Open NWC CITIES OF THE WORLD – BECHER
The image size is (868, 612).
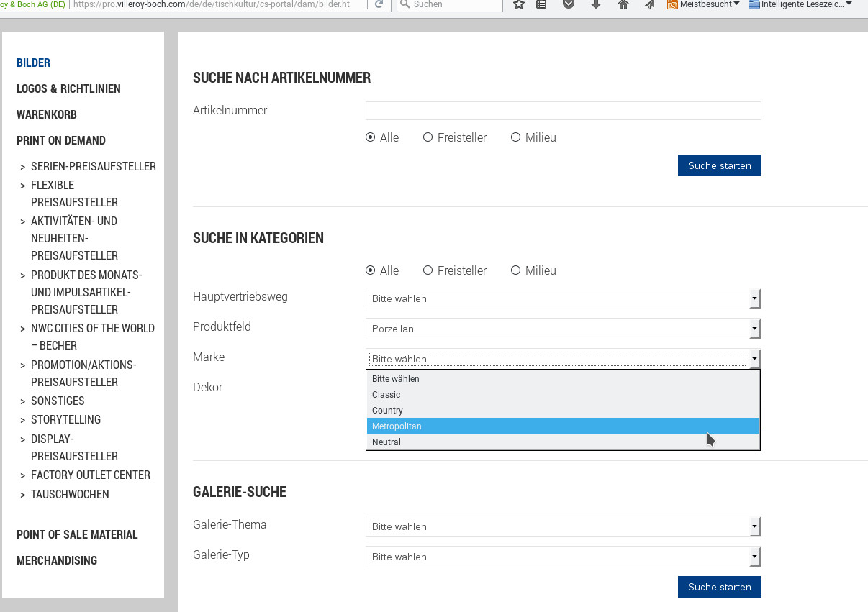coord(93,337)
